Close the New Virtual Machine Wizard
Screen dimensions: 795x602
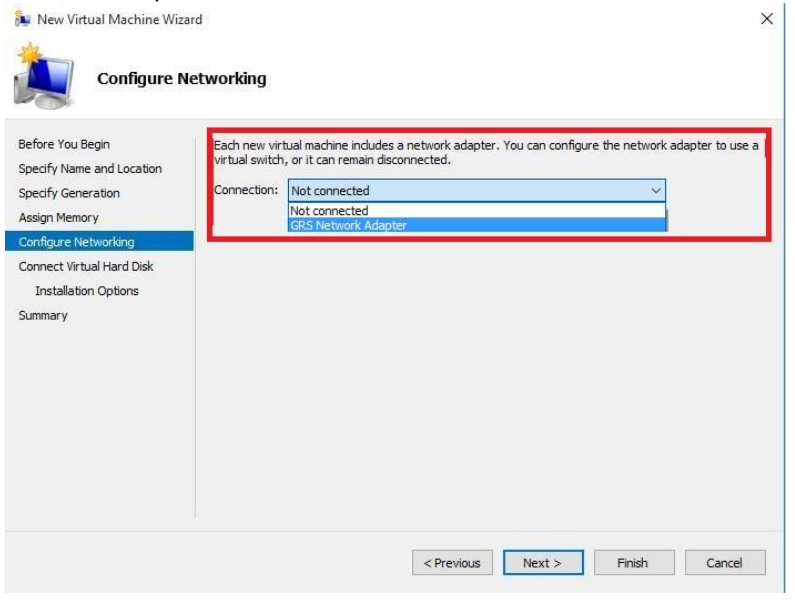point(767,19)
